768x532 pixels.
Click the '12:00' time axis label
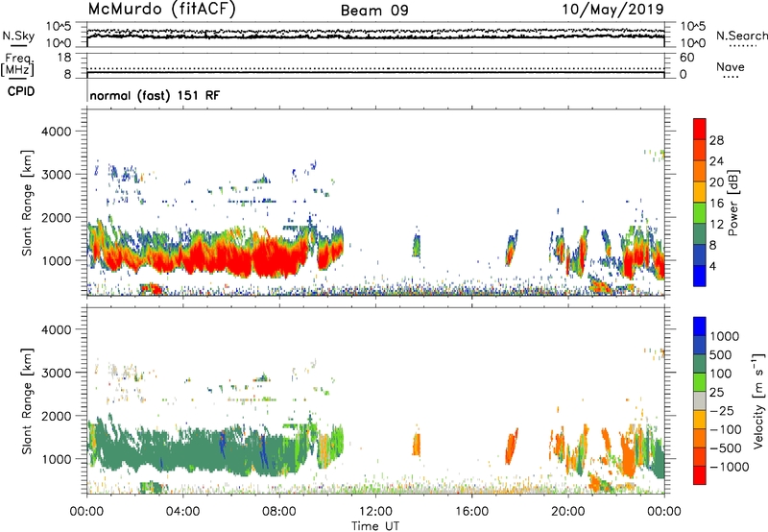coord(375,512)
